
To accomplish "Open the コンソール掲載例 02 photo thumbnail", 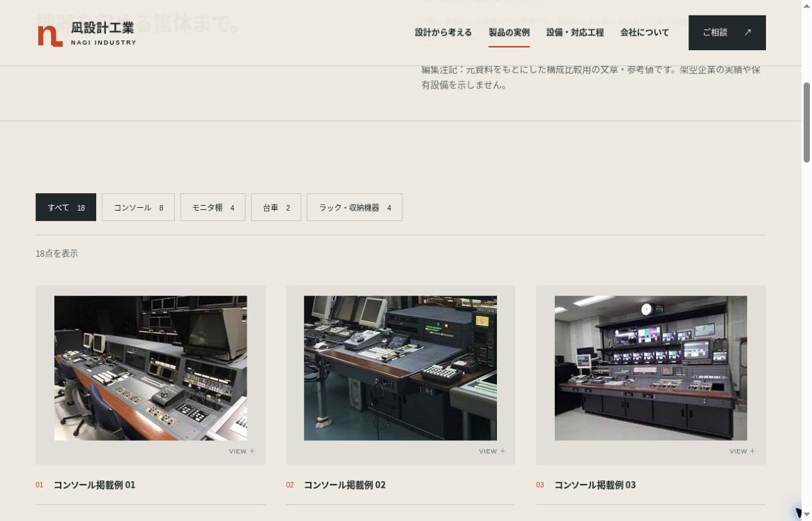I will [400, 368].
